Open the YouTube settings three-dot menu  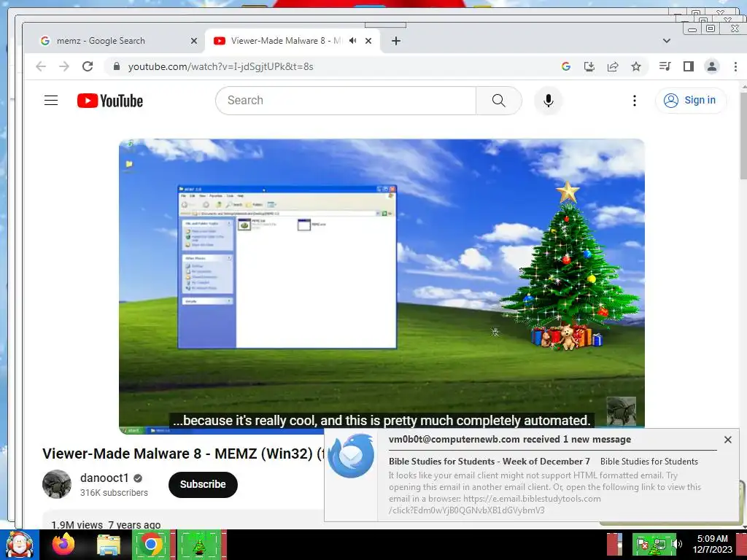coord(635,101)
